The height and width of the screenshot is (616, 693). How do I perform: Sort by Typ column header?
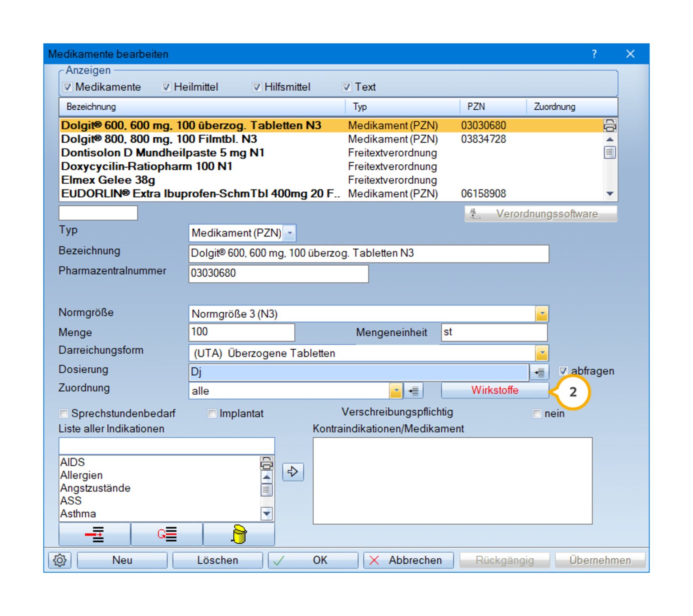click(402, 107)
